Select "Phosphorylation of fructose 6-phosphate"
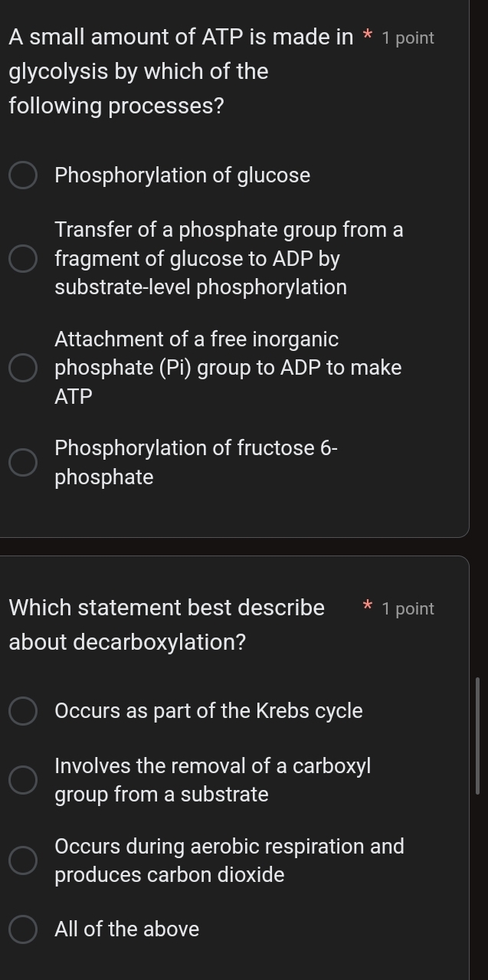 (x=23, y=463)
